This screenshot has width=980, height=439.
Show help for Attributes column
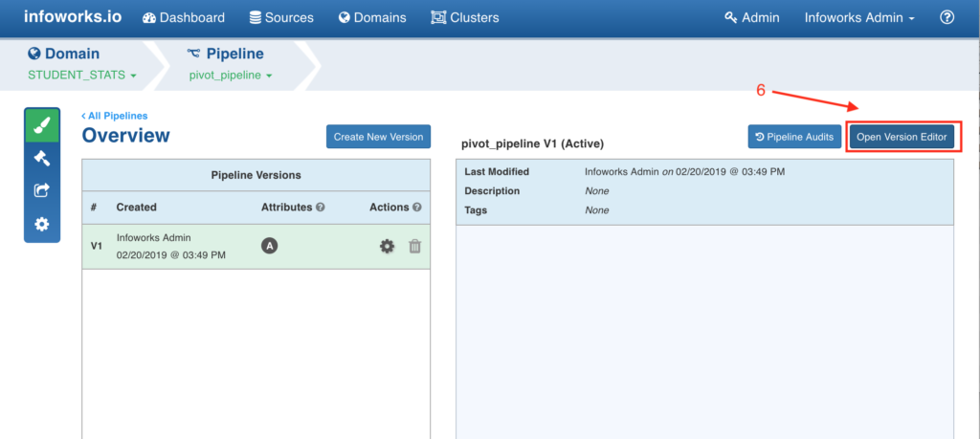(x=320, y=208)
